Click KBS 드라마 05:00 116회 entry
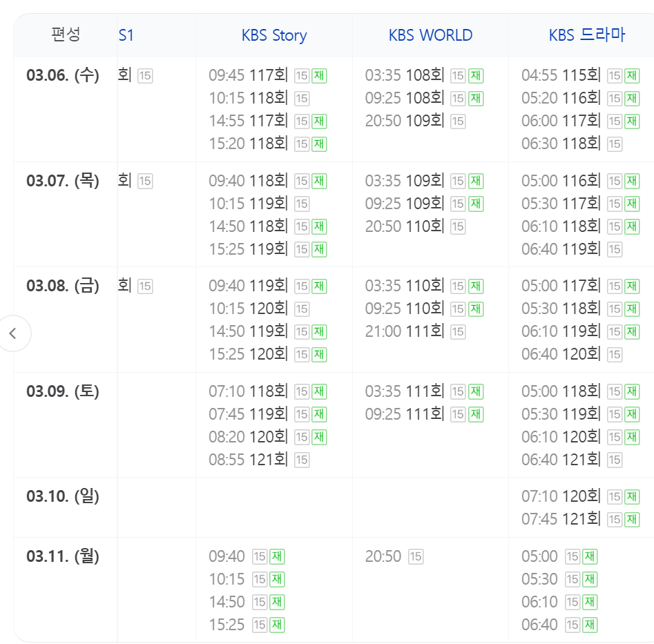 point(580,181)
